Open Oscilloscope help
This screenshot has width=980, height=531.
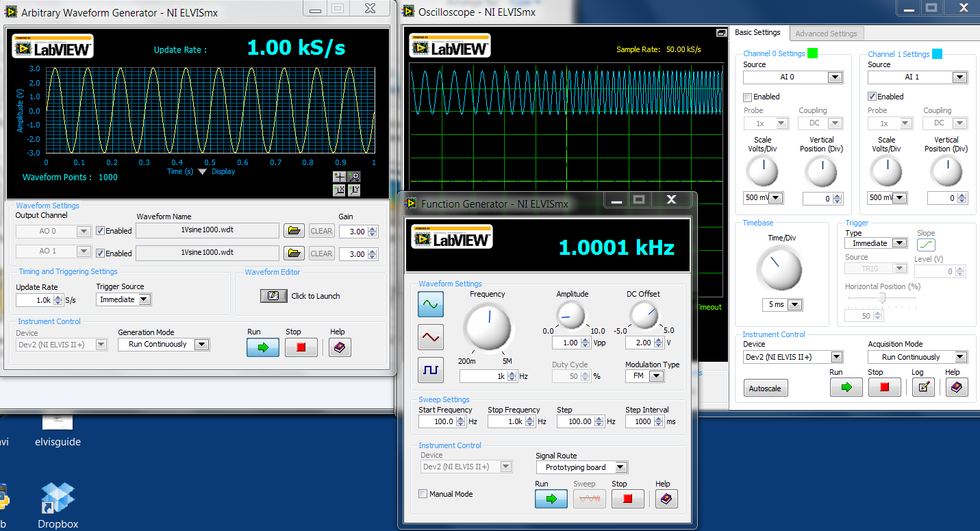(x=957, y=387)
